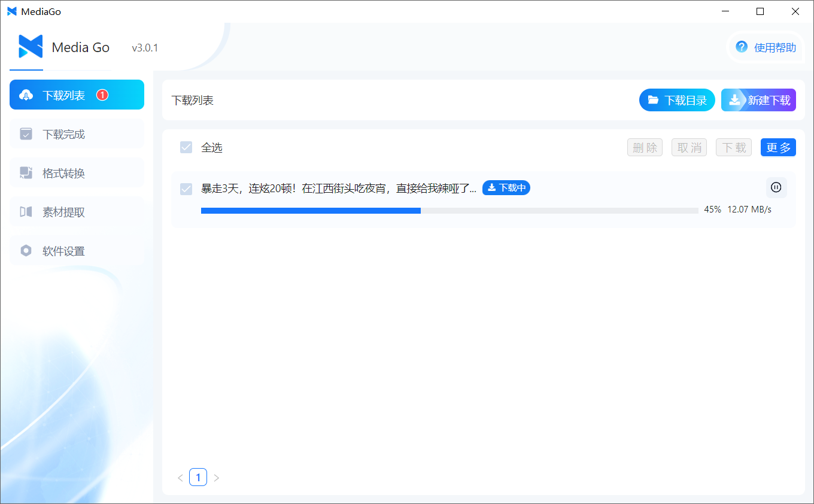
Task: Click the 下载列表 panel heading
Action: pyautogui.click(x=193, y=101)
